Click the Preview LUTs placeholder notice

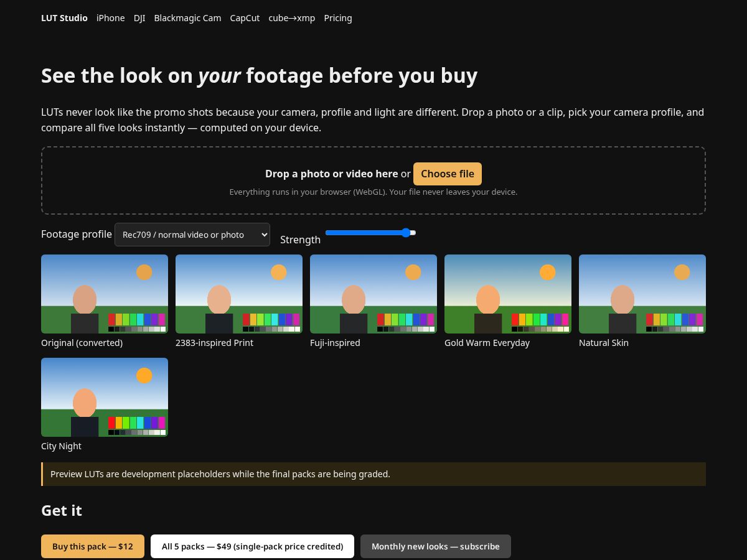pyautogui.click(x=374, y=474)
